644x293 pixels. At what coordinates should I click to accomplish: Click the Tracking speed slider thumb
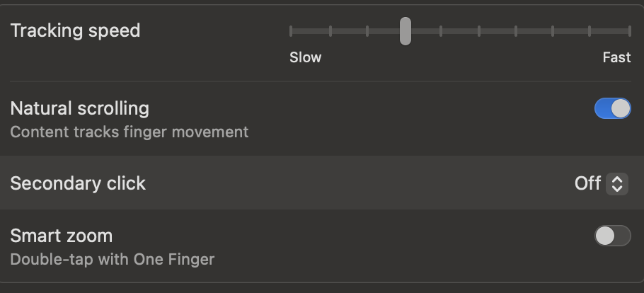[x=405, y=31]
